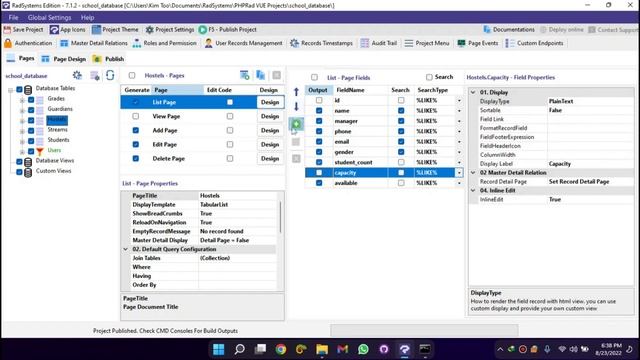Click the database settings gear icon
Viewport: 640px width, 360px height.
(77, 75)
